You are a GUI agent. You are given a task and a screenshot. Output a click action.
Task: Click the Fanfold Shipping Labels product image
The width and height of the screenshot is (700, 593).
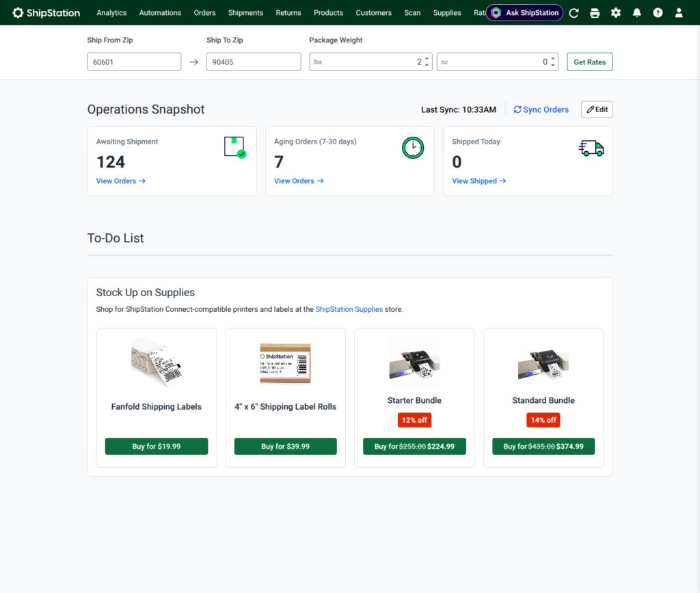click(157, 362)
